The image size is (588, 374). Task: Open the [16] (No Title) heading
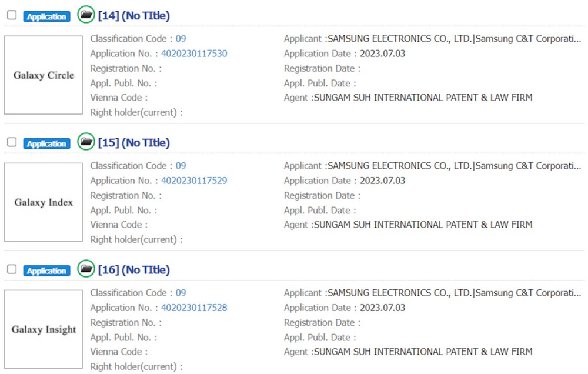coord(133,270)
